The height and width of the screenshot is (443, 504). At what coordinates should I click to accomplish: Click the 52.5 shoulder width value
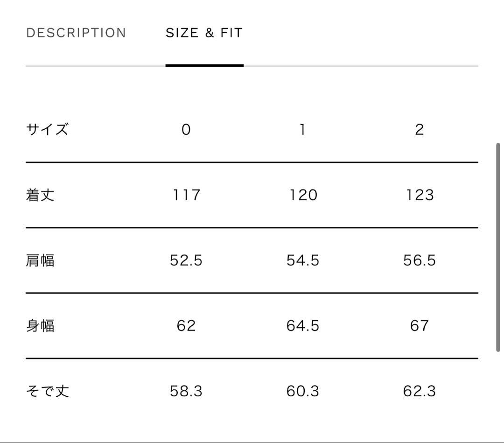[186, 260]
